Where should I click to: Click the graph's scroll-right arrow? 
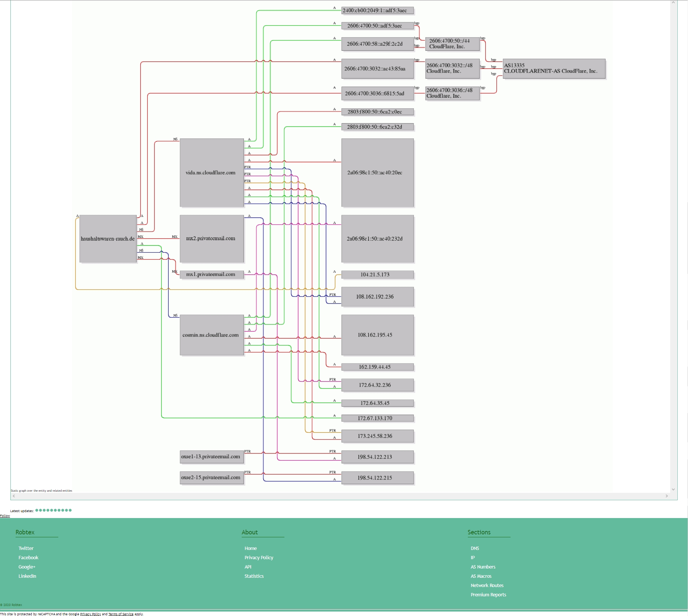[x=667, y=496]
